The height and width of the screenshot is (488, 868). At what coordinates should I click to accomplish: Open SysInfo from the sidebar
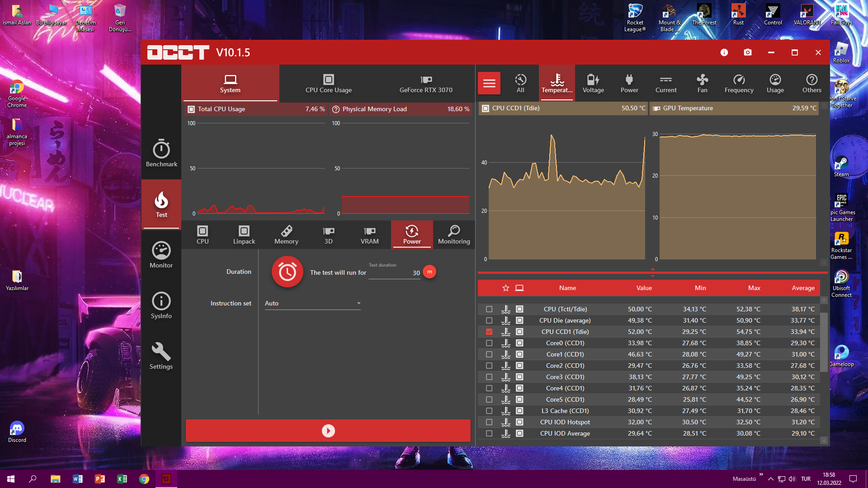[161, 305]
